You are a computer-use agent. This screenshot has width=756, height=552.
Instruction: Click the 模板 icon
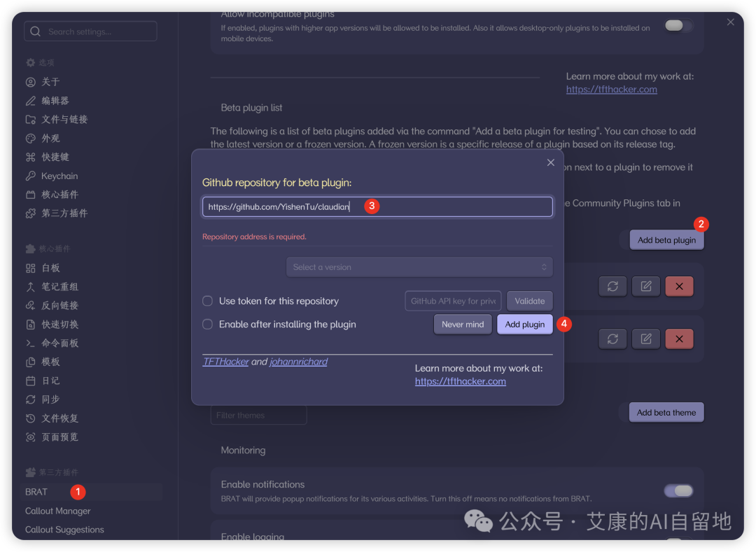tap(30, 362)
